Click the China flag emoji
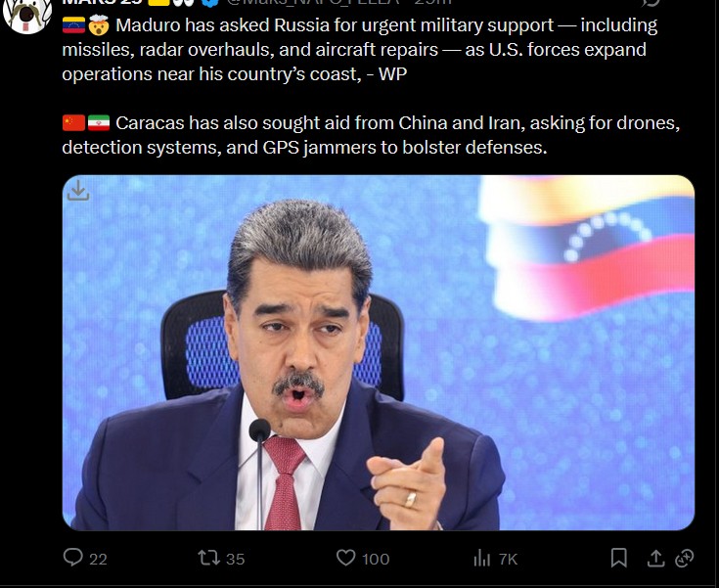719x588 pixels. coord(73,123)
